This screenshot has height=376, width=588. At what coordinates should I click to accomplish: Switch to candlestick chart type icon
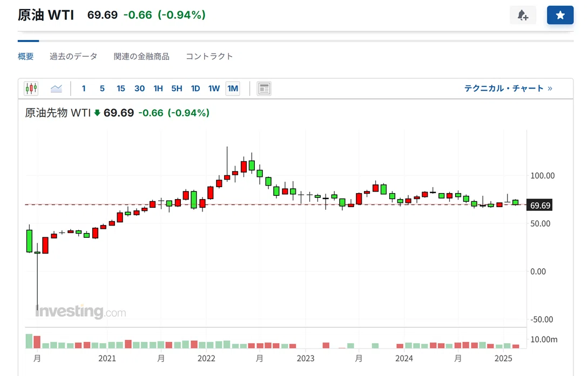(x=31, y=88)
